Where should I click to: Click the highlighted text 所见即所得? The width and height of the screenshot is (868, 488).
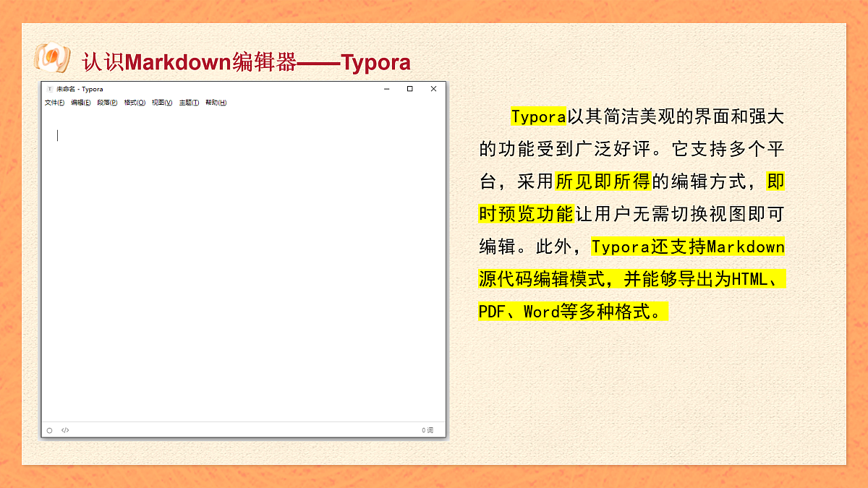pos(603,181)
